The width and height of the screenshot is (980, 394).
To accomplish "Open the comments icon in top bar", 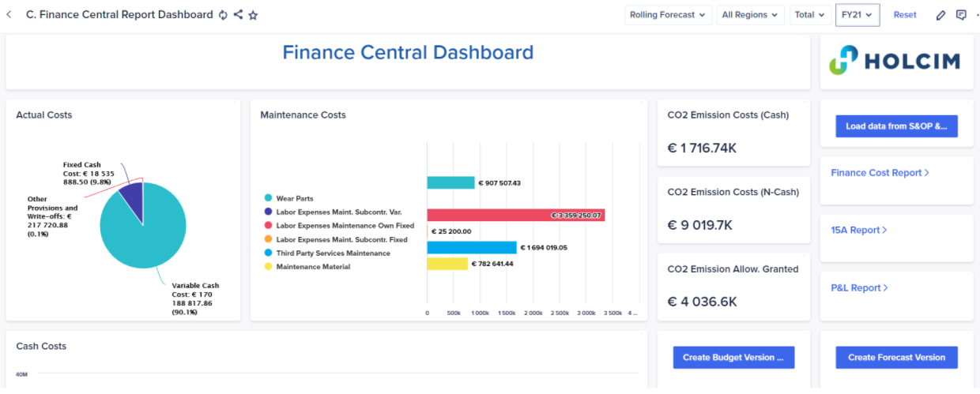I will (961, 15).
